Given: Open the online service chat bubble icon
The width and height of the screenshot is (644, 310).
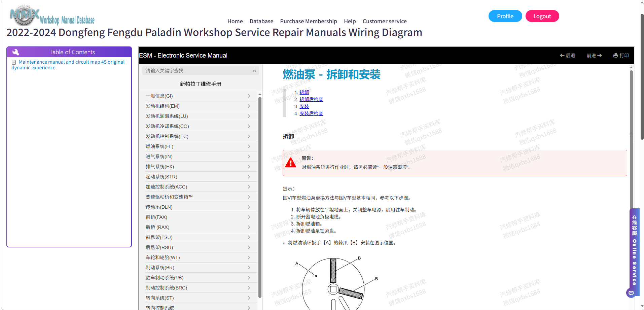Looking at the screenshot, I should coord(631,293).
